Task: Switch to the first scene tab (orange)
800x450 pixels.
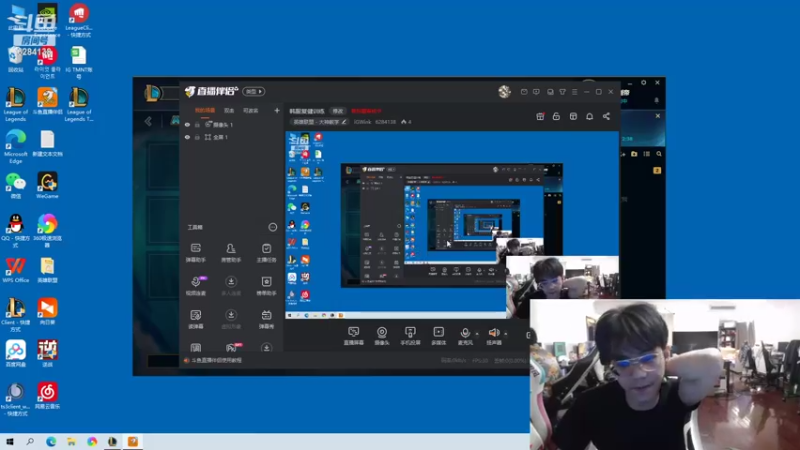Action: tap(205, 110)
